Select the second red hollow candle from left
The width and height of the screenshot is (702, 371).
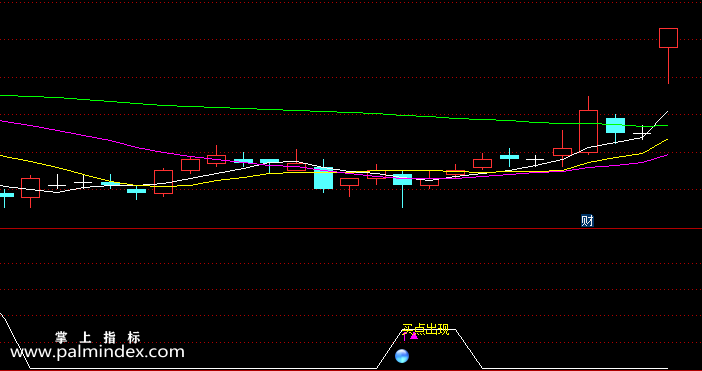click(163, 182)
